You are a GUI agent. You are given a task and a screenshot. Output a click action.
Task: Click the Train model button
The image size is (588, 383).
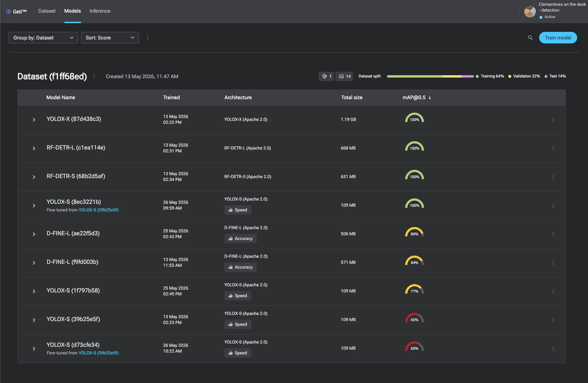click(x=558, y=38)
